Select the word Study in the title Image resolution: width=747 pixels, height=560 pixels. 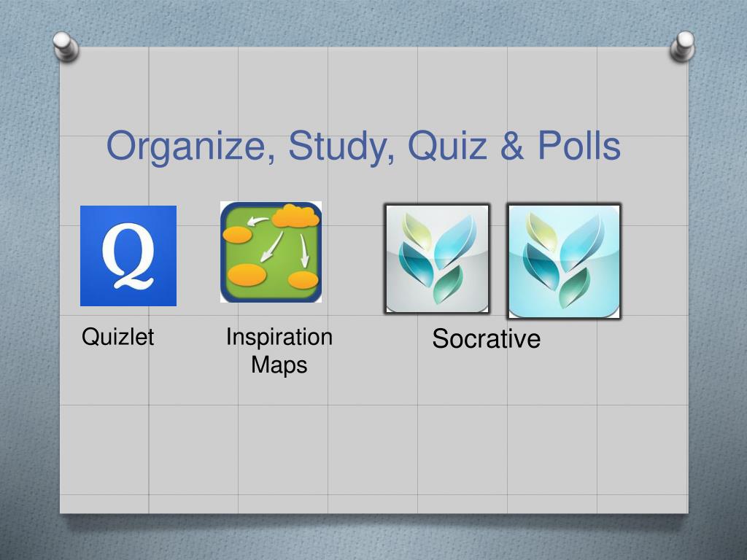[x=341, y=147]
